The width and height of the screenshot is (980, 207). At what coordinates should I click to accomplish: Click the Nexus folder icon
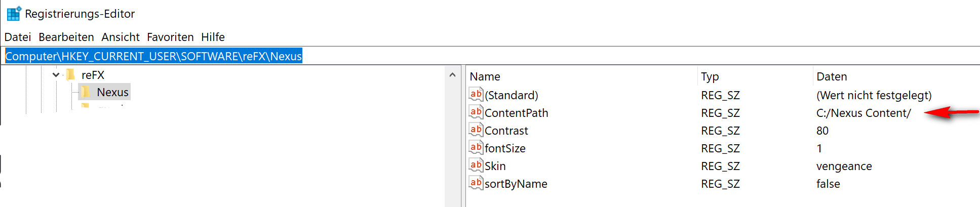click(86, 92)
